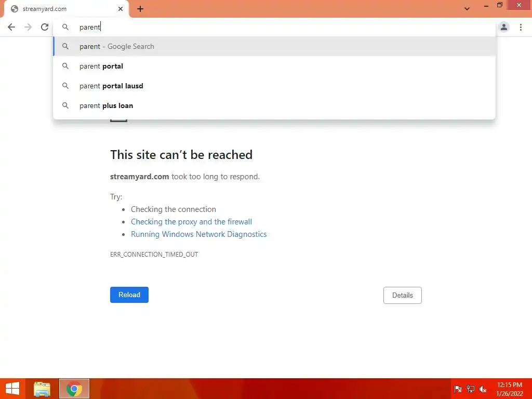Open the Windows Start menu
Viewport: 532px width, 399px height.
coord(12,389)
